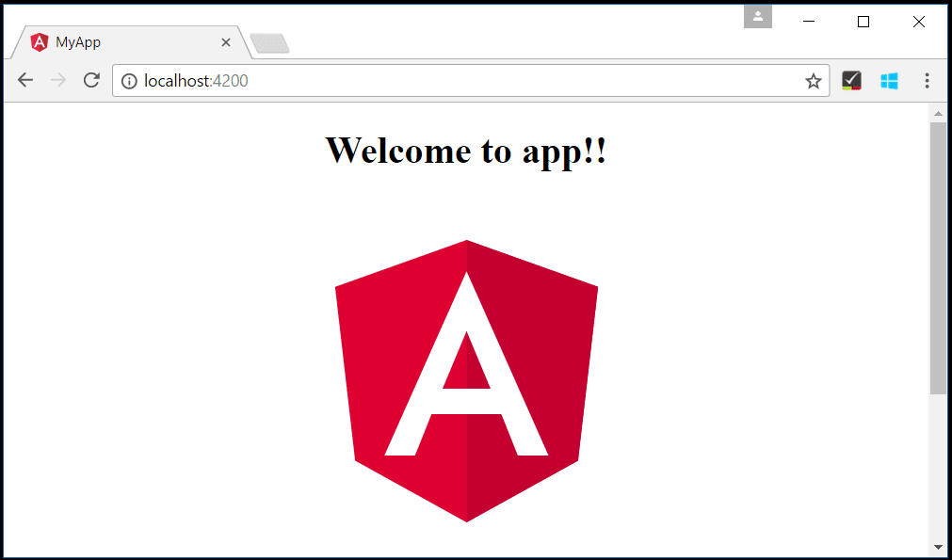Click the scrollbar up arrow
952x560 pixels.
(x=937, y=113)
